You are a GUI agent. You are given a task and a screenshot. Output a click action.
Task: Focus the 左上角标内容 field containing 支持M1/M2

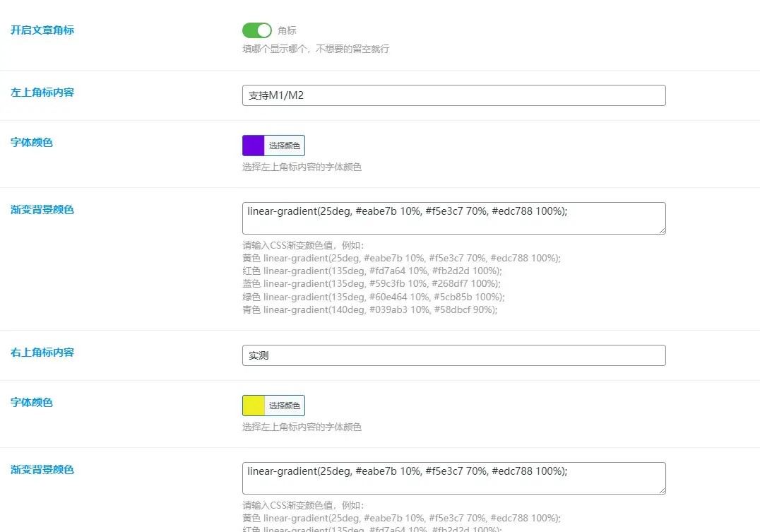tap(453, 95)
